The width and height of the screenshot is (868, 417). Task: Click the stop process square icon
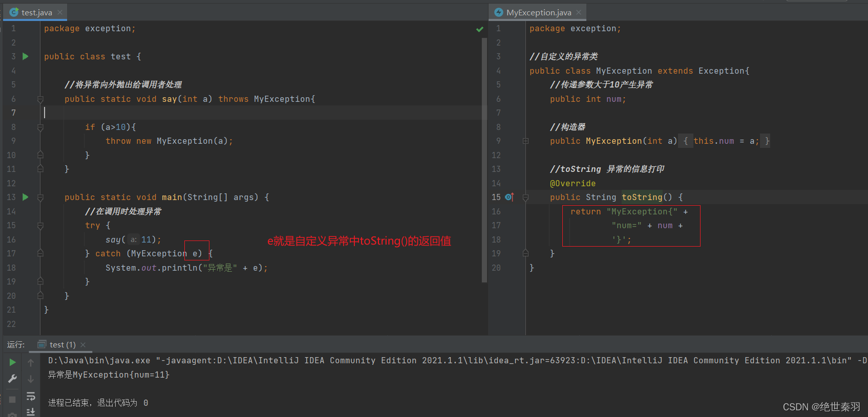13,399
